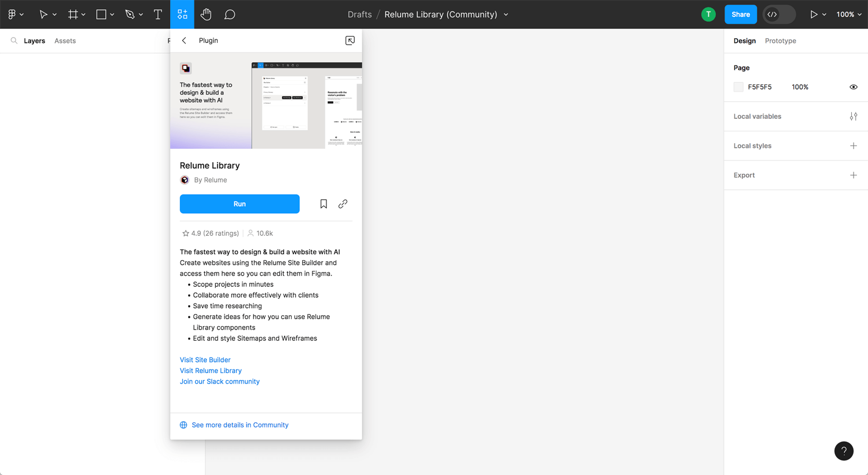Open the Help question mark button
Screen dimensions: 868x475
[844, 451]
